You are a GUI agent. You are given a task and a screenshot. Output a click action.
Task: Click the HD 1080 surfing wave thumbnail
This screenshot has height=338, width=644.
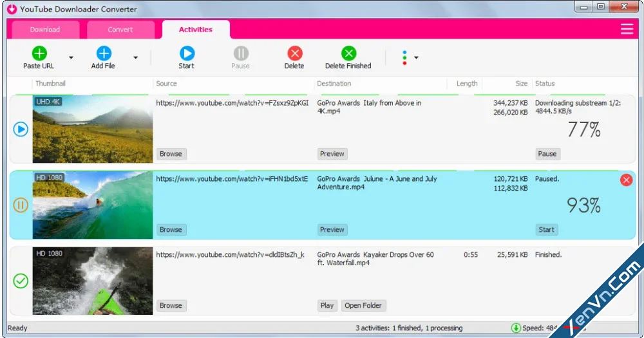click(93, 205)
